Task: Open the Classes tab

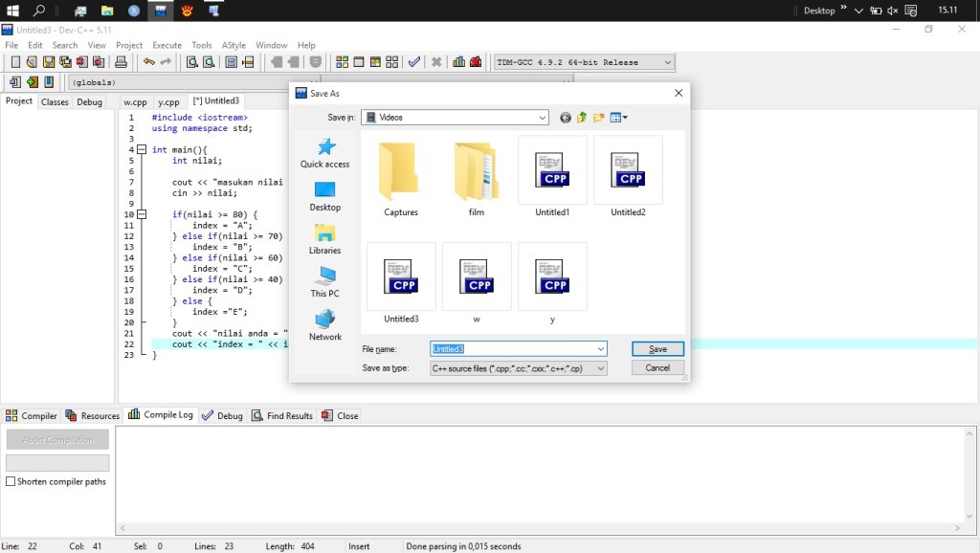Action: [55, 102]
